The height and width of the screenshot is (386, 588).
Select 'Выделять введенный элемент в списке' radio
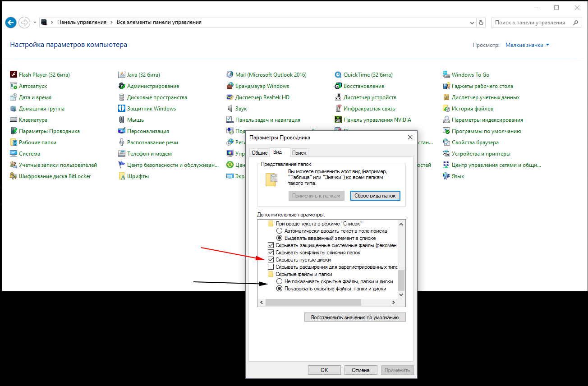pos(280,238)
